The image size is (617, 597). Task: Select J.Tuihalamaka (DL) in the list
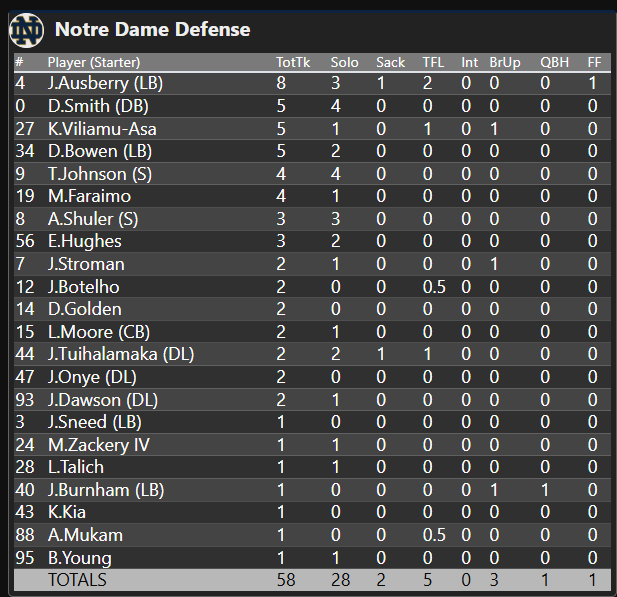point(121,353)
